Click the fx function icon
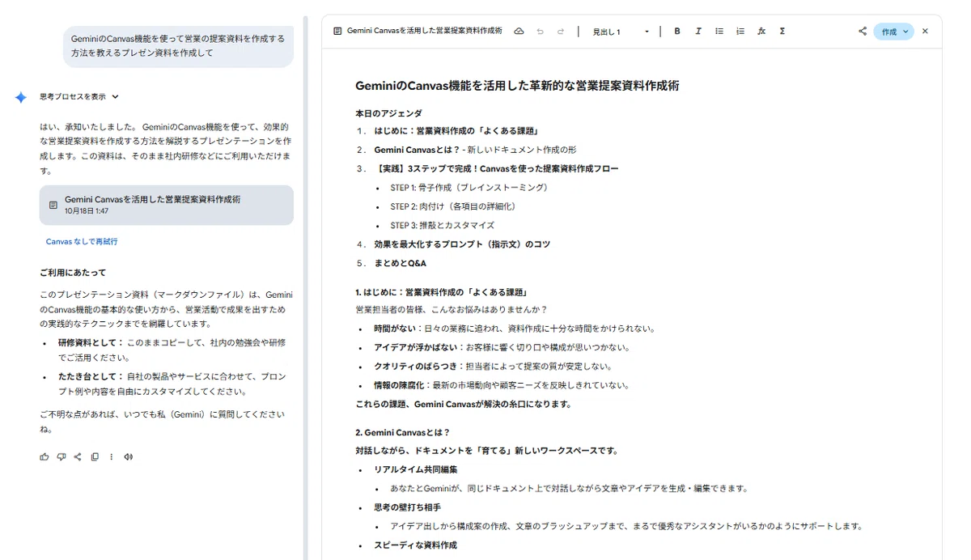 761,32
